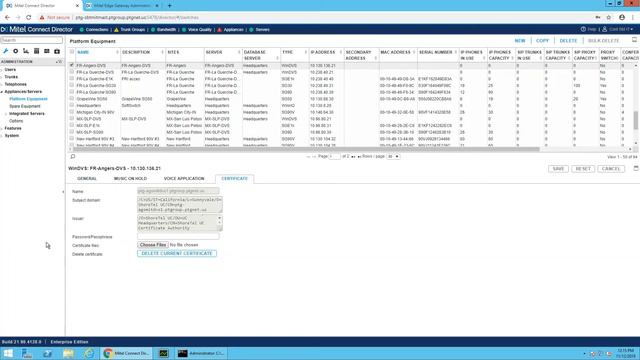Click the grid search magnifier icon
The height and width of the screenshot is (360, 640).
(73, 156)
